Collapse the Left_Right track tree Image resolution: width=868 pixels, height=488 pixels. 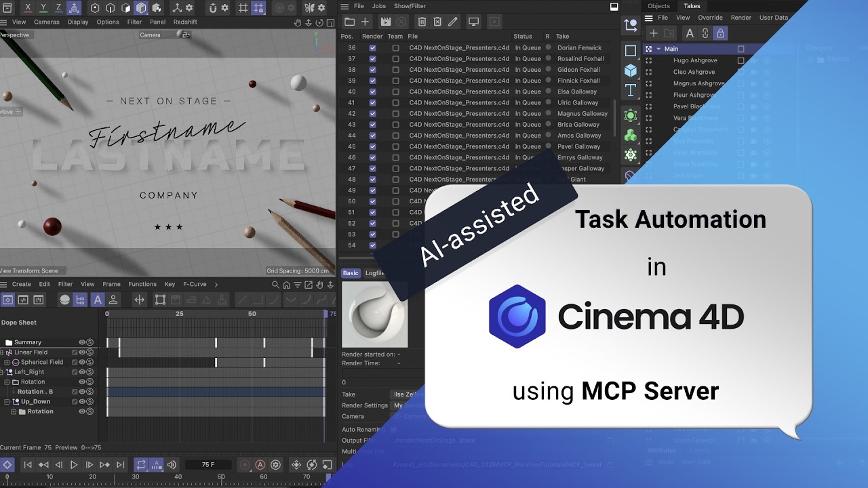2,372
